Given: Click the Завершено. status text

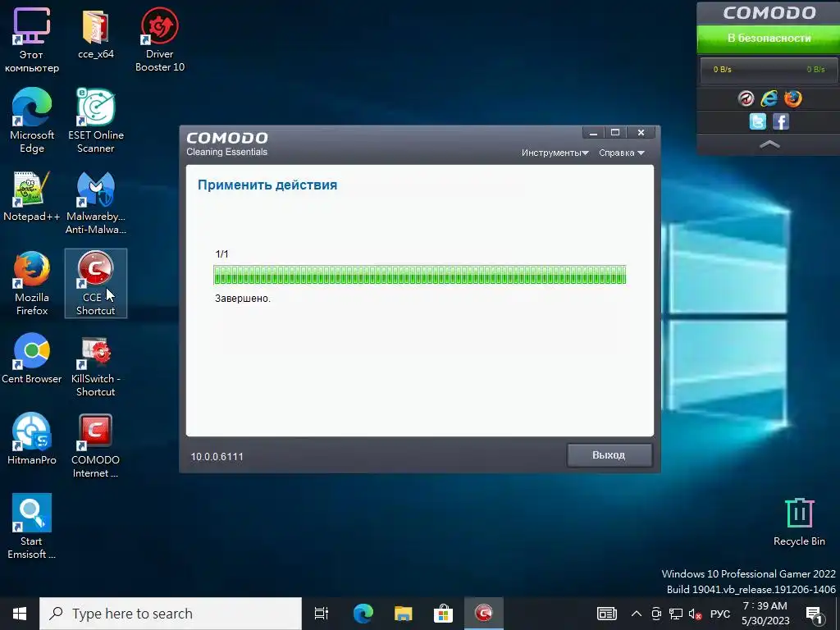Looking at the screenshot, I should (243, 299).
